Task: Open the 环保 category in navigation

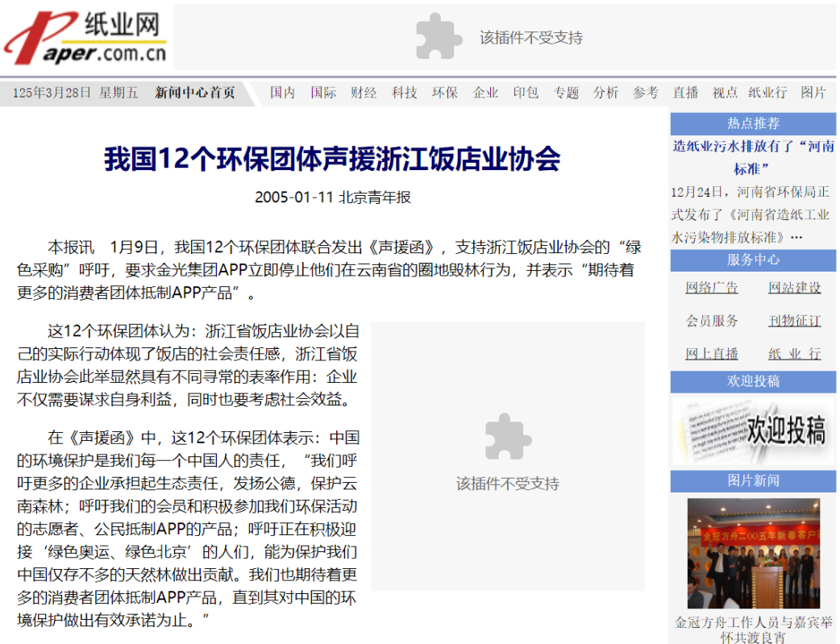Action: (444, 93)
